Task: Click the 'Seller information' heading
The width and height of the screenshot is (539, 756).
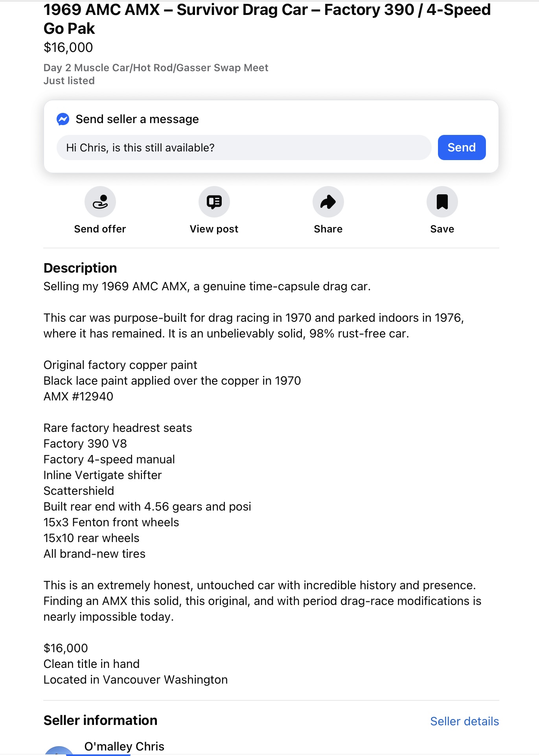Action: coord(100,720)
